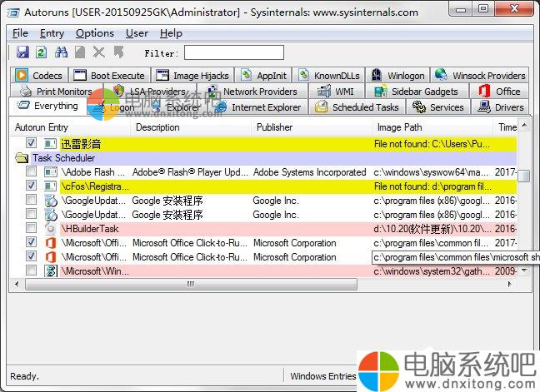Open the File menu
This screenshot has width=540, height=392.
pyautogui.click(x=20, y=33)
